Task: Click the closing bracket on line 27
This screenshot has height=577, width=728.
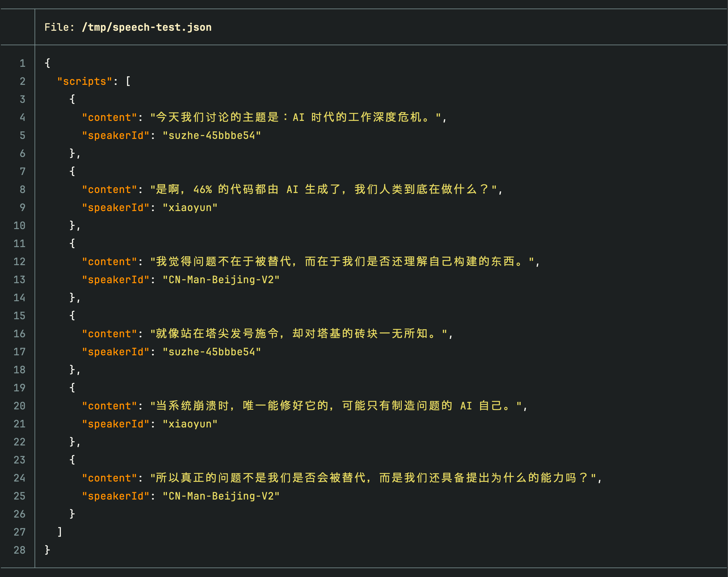Action: point(59,532)
